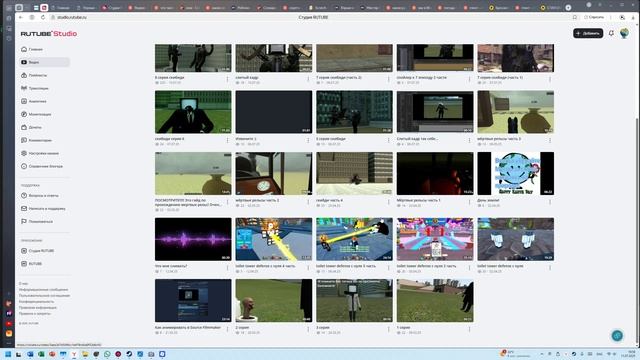The height and width of the screenshot is (360, 640).
Task: Open the chat support bubble
Action: pos(617,335)
